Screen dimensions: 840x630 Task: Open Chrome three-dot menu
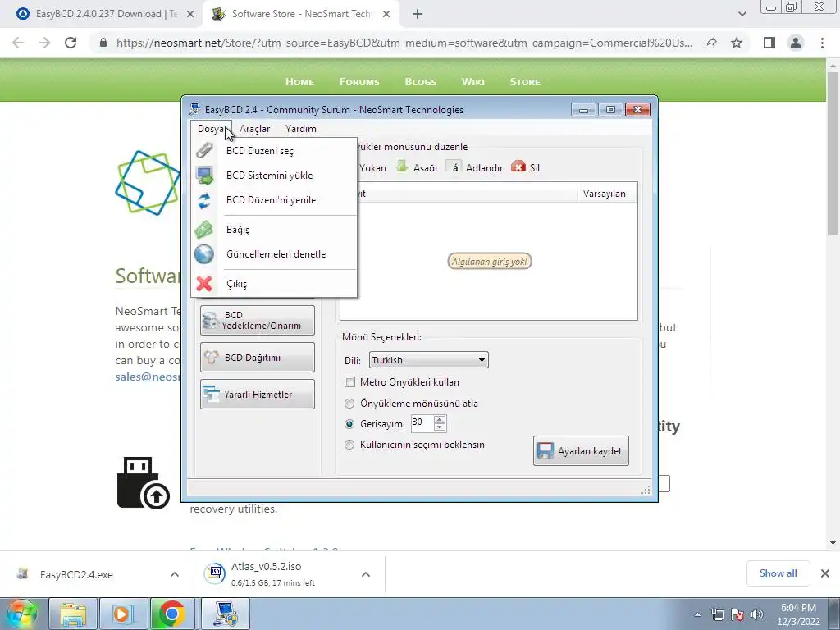click(x=822, y=43)
